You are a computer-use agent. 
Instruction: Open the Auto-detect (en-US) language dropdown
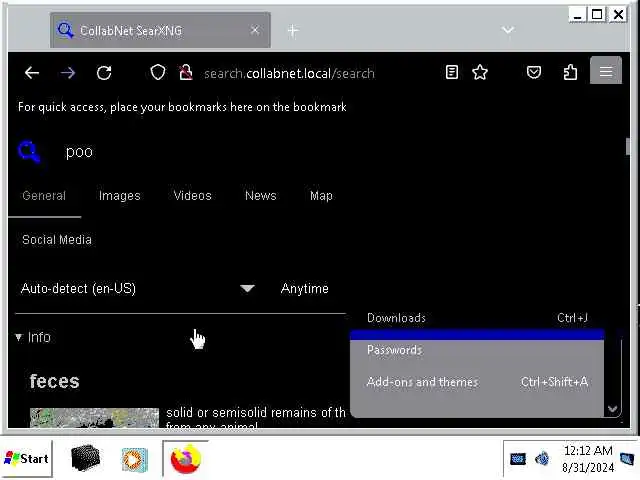[x=138, y=289]
